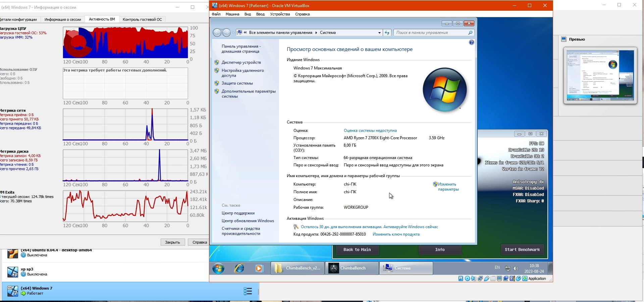
Task: Open VirtualBox Машина menu
Action: pyautogui.click(x=232, y=14)
